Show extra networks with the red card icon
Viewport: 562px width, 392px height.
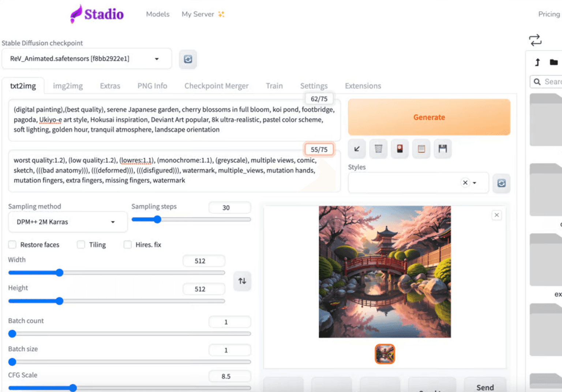coord(400,149)
